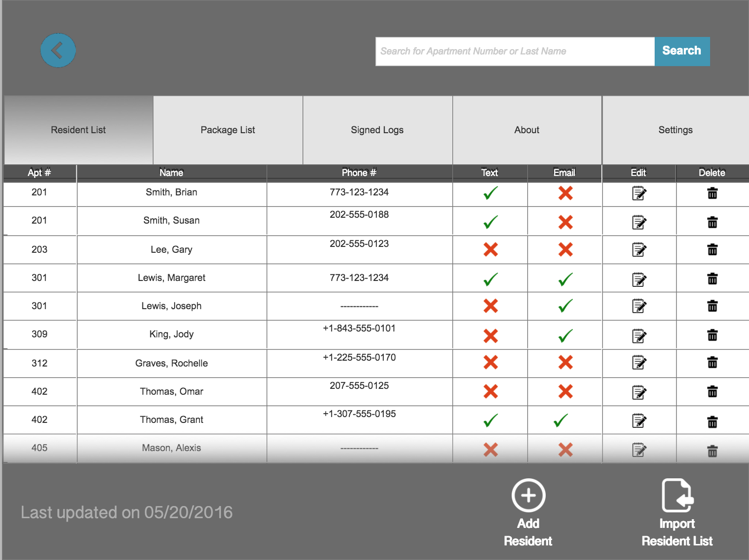Enable text alerts for King, Jody
Screen dimensions: 749x560
point(491,336)
